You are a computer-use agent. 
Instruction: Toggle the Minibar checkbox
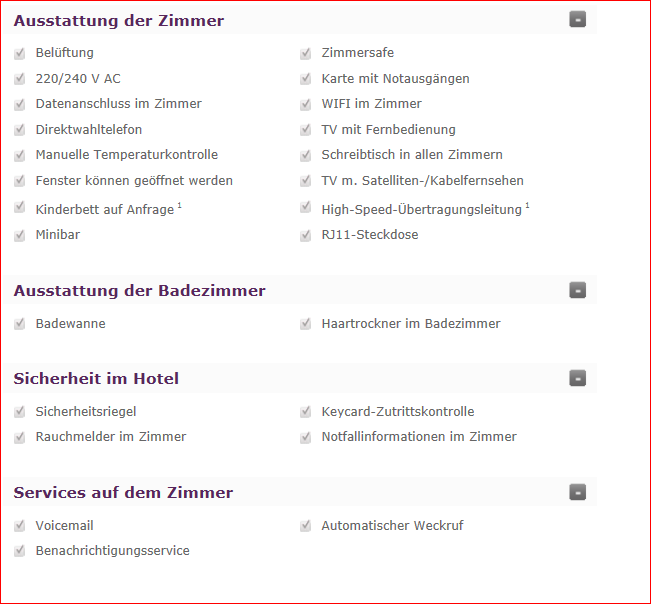(20, 235)
